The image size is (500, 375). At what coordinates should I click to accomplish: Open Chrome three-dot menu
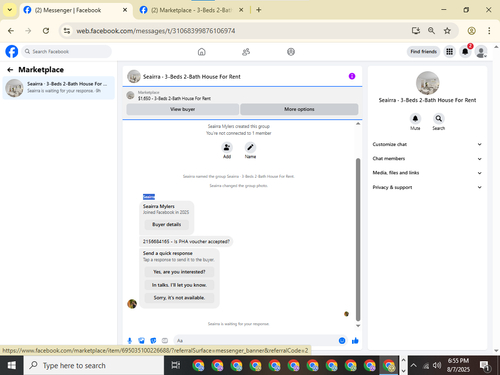[489, 31]
